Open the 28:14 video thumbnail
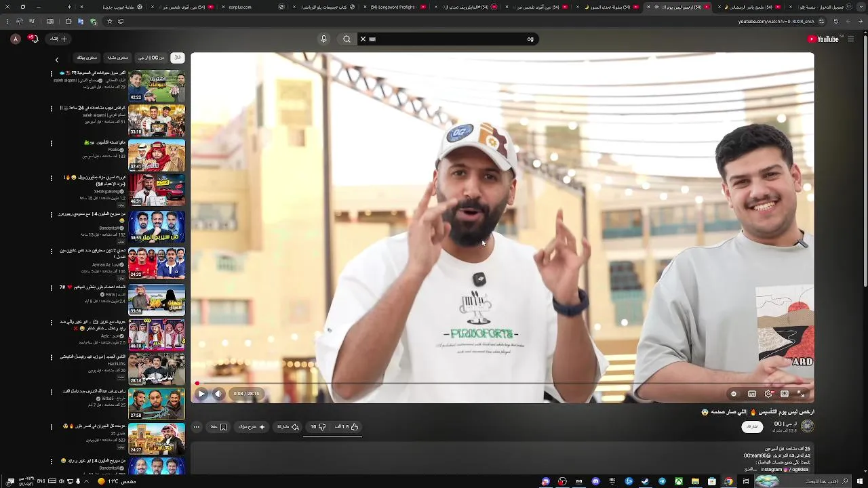 click(x=157, y=369)
